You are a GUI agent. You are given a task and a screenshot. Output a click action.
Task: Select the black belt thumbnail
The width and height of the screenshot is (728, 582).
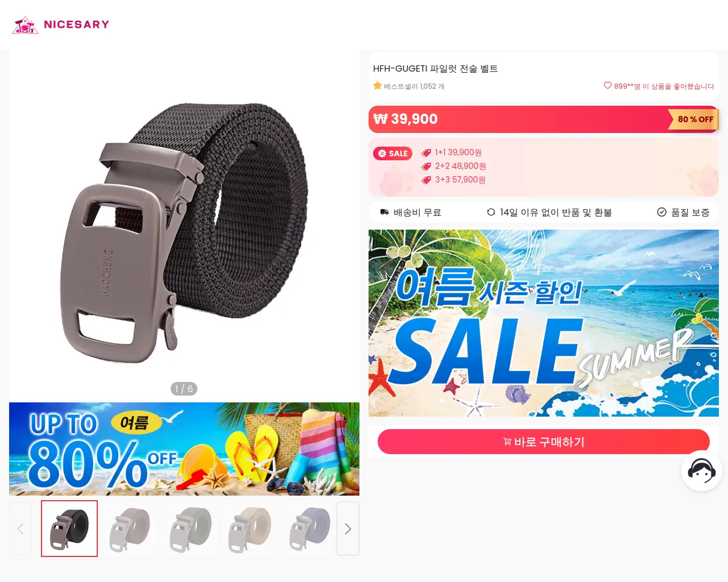coord(69,529)
